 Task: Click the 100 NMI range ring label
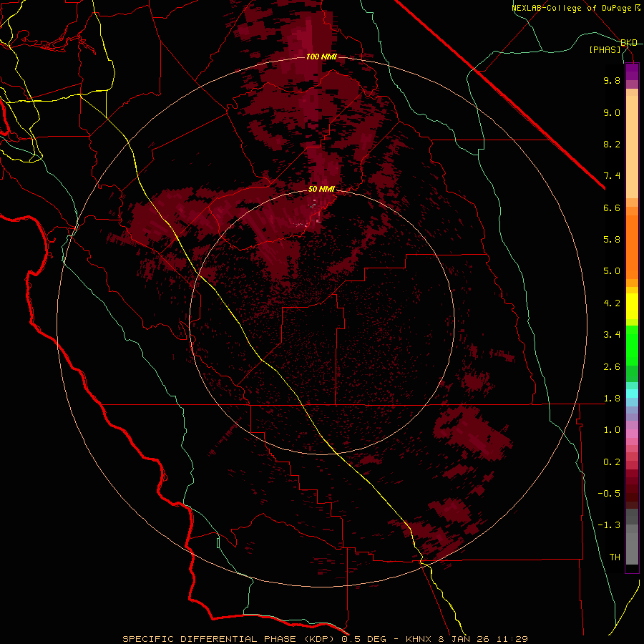click(321, 57)
